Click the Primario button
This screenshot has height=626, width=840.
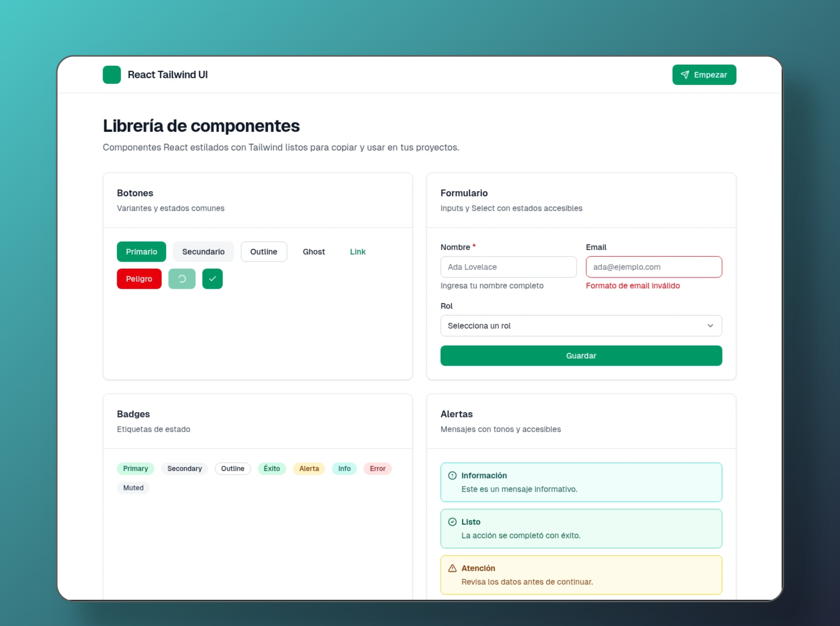[141, 251]
